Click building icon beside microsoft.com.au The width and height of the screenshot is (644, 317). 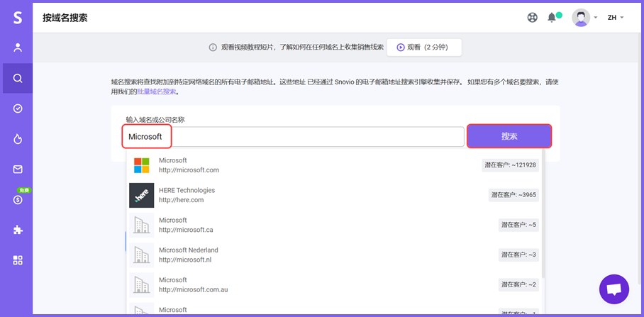tap(141, 285)
